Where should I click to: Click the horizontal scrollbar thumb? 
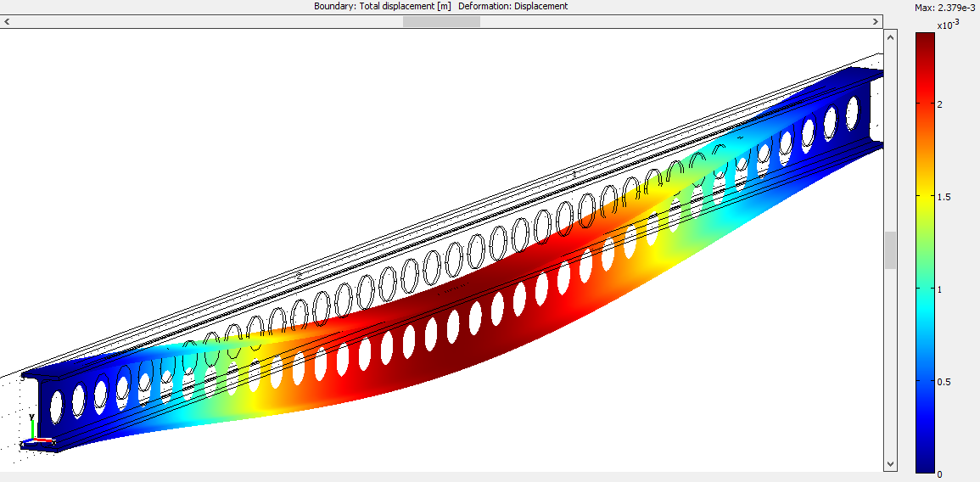point(441,21)
